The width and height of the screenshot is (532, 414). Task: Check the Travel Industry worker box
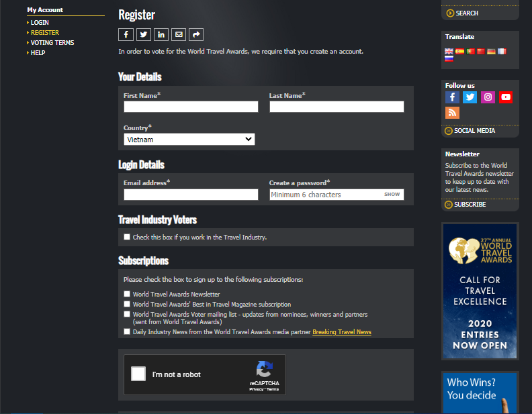click(x=127, y=237)
